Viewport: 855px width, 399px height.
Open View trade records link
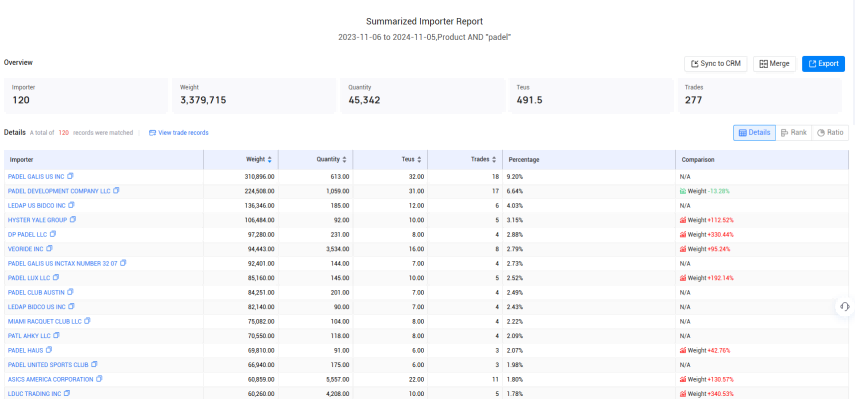tap(179, 132)
